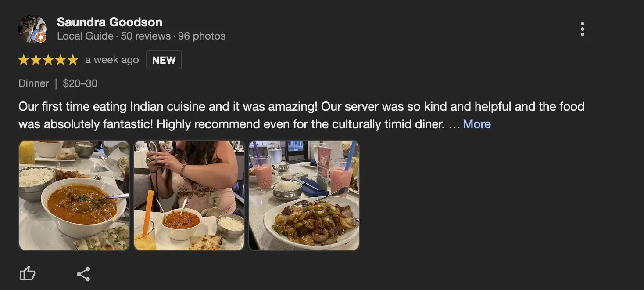The height and width of the screenshot is (290, 644).
Task: Select the 96 photos text
Action: click(x=202, y=36)
